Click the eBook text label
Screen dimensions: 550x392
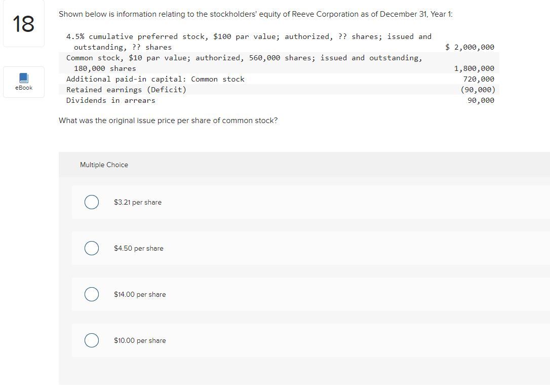(x=23, y=87)
